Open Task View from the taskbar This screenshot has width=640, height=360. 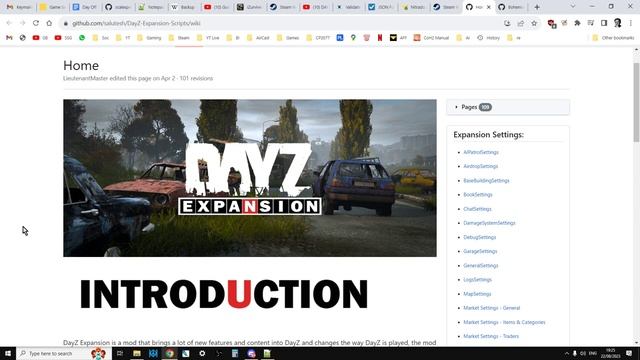pos(120,353)
